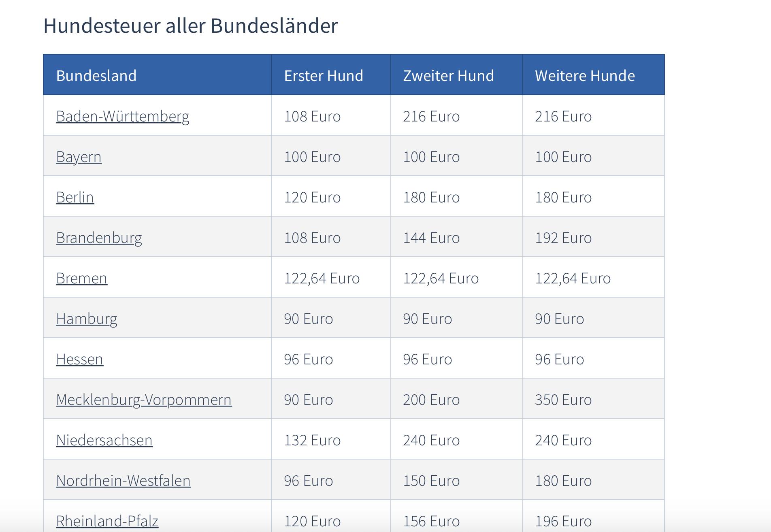The image size is (771, 532).
Task: Open the Nordrhein-Westfalen link
Action: [123, 481]
